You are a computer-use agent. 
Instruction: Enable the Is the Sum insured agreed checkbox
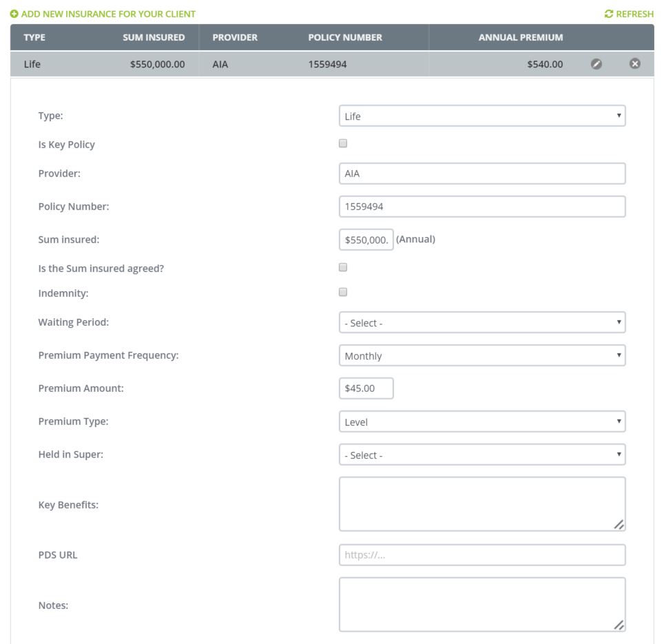[343, 267]
